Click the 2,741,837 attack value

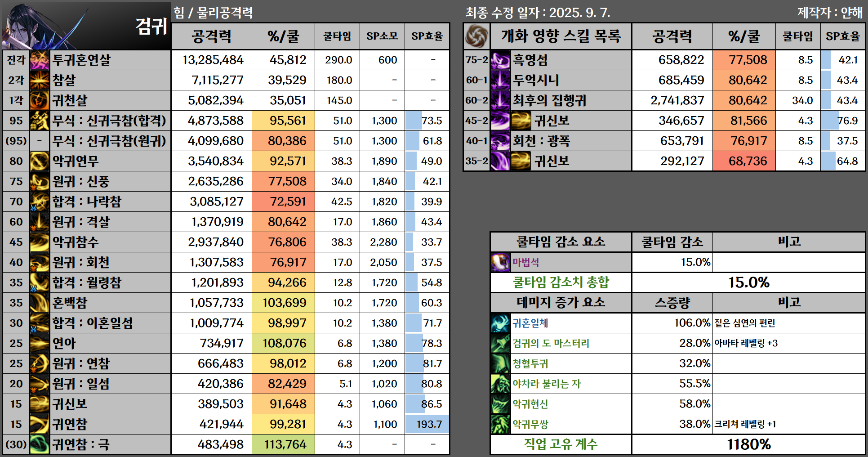(677, 100)
